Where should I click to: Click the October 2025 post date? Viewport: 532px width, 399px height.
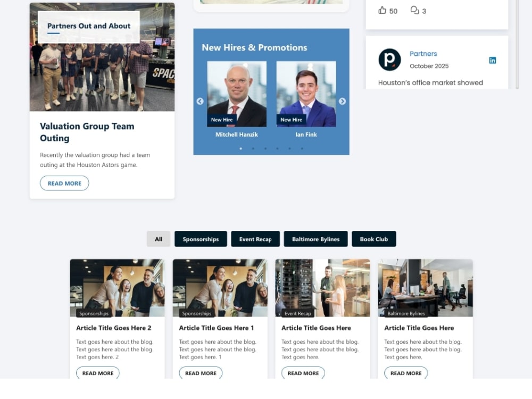pos(429,66)
